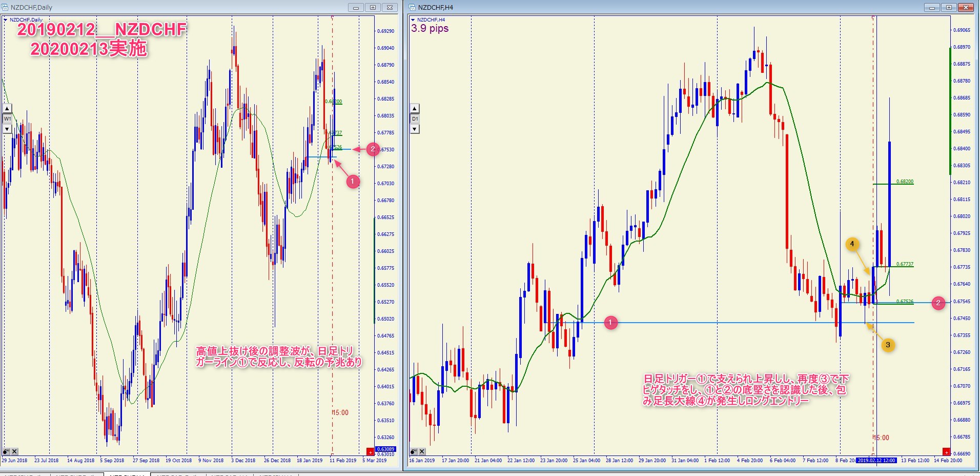Toggle the W1 timeframe button
980x476 pixels.
pos(7,118)
